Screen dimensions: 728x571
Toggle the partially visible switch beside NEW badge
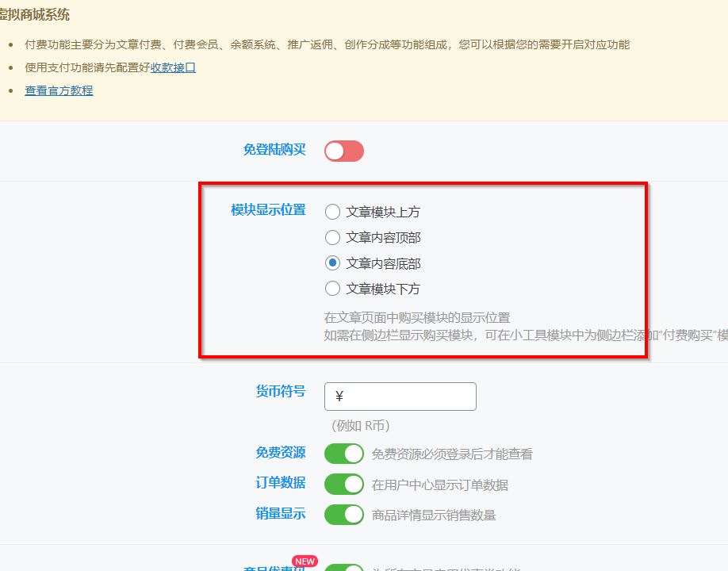click(x=343, y=568)
